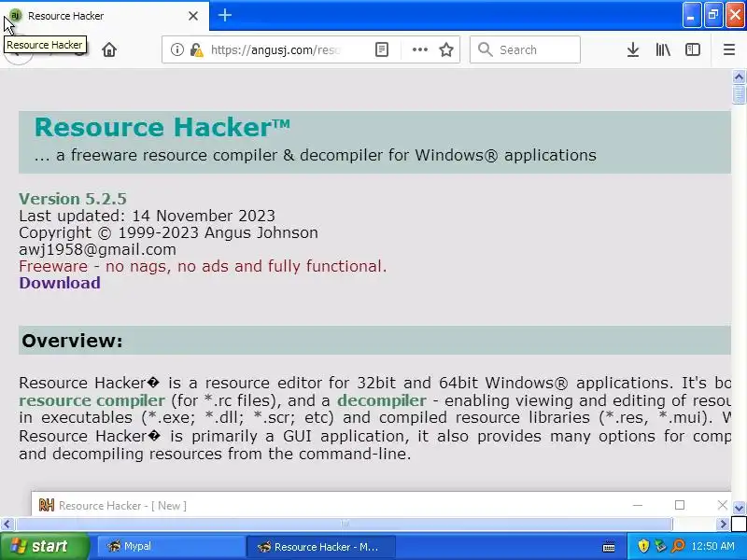
Task: Toggle reader view for this page
Action: 382,49
